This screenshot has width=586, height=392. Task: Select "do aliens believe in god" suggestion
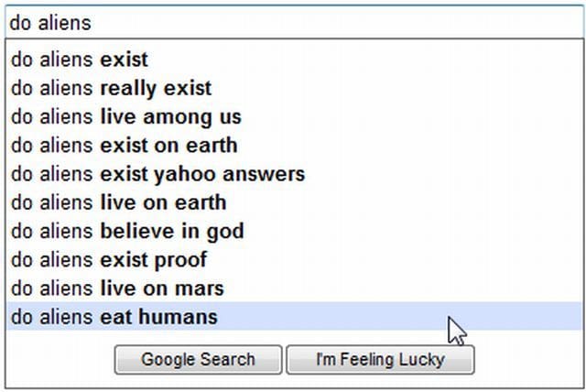[127, 231]
